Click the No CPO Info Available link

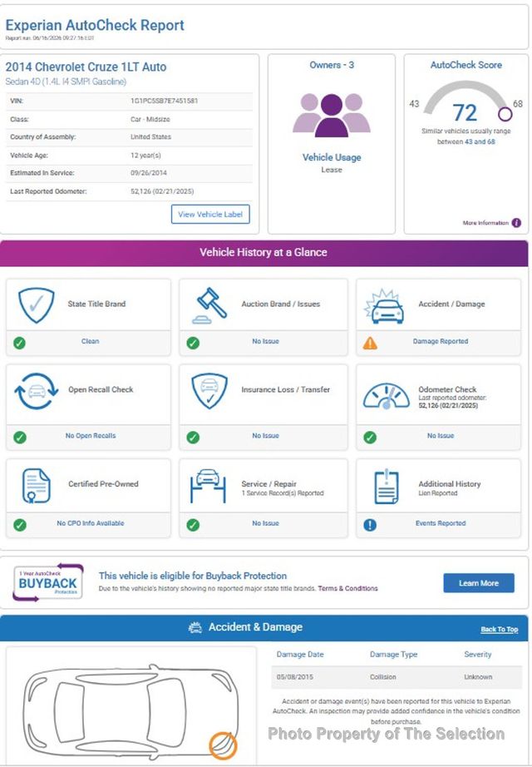coord(91,523)
